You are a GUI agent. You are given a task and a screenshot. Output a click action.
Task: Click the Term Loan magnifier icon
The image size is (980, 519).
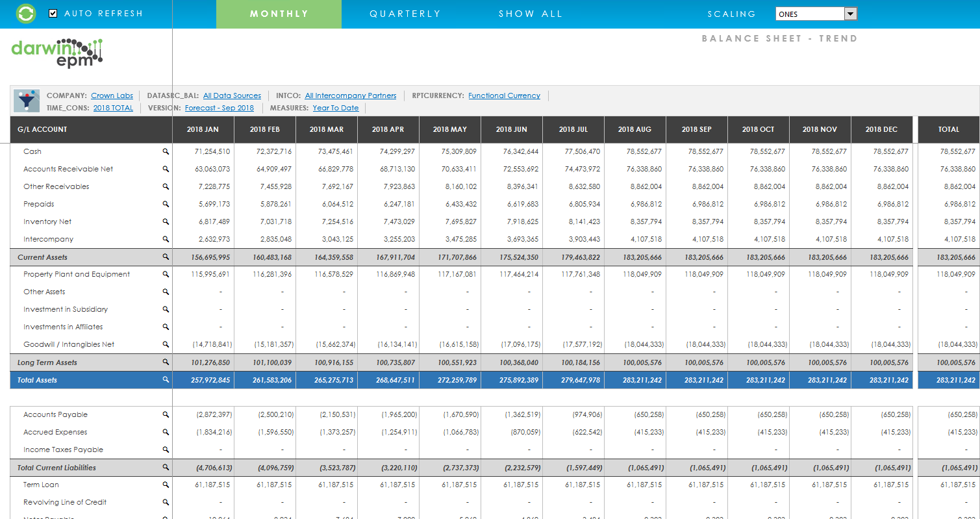(166, 485)
